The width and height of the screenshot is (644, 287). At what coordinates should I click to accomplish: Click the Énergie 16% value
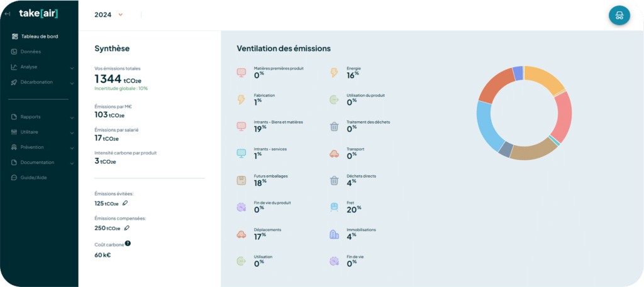pos(353,75)
